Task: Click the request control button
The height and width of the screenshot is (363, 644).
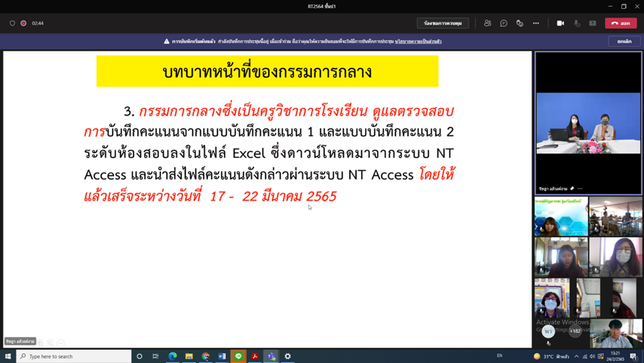Action: point(443,24)
